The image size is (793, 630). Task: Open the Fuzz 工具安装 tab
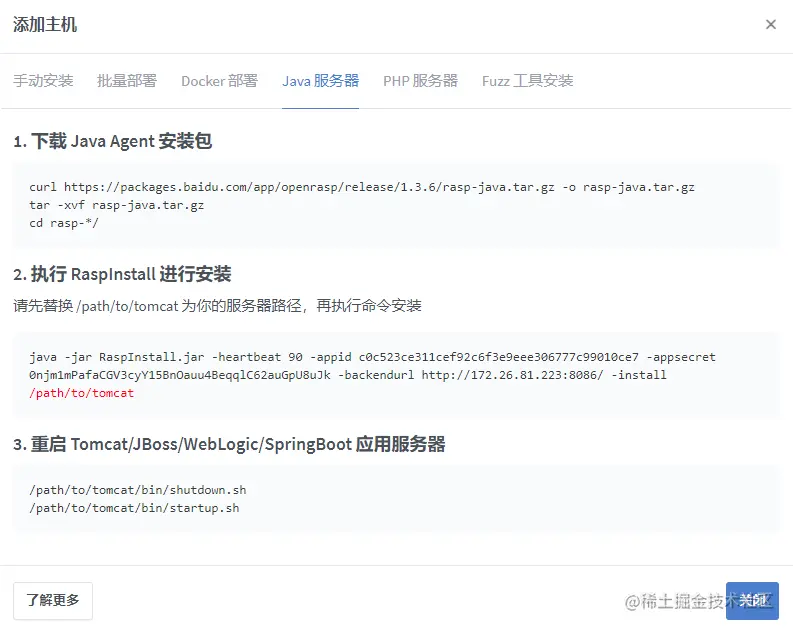tap(527, 81)
